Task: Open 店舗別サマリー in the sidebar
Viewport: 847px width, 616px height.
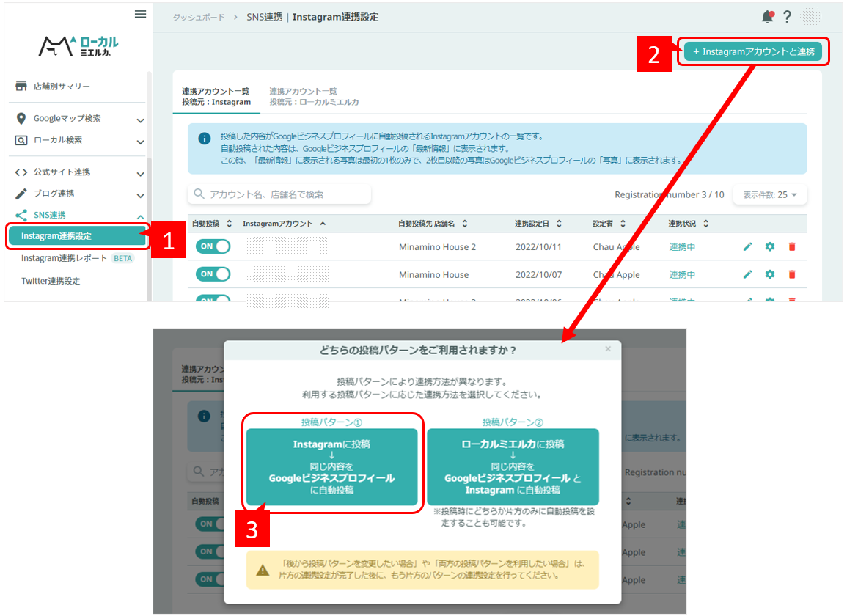Action: tap(62, 86)
